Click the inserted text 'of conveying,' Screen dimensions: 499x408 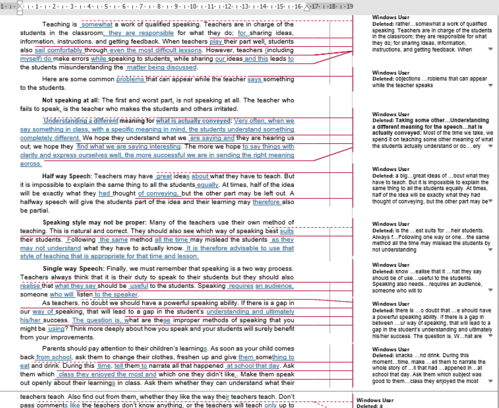point(159,193)
